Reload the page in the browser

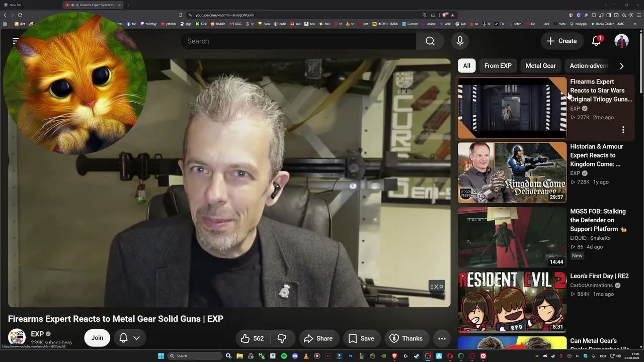click(x=20, y=15)
